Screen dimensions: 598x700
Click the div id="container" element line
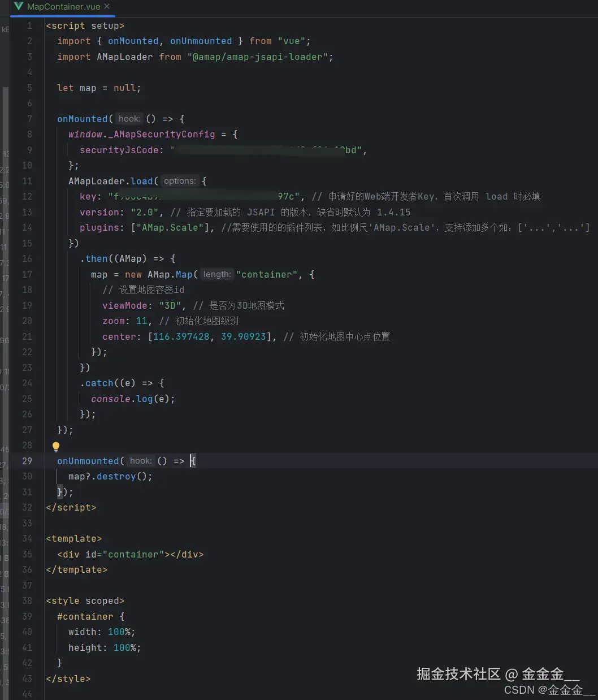tap(131, 554)
